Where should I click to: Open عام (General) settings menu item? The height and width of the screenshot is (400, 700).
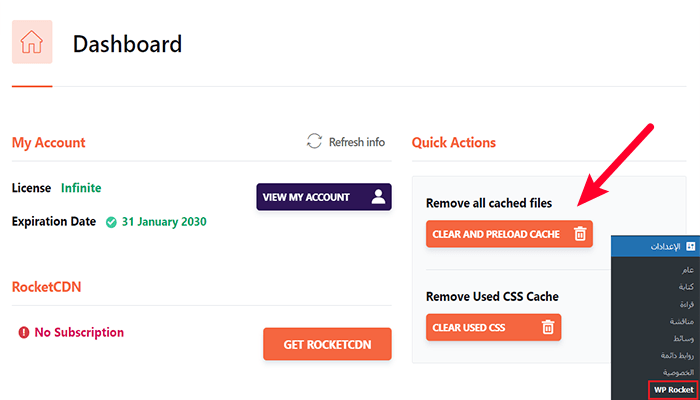[x=688, y=270]
